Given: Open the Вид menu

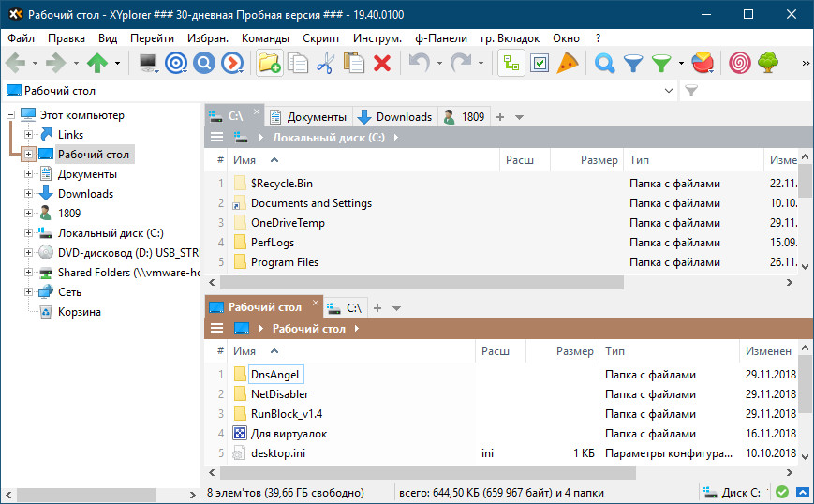Looking at the screenshot, I should click(108, 38).
